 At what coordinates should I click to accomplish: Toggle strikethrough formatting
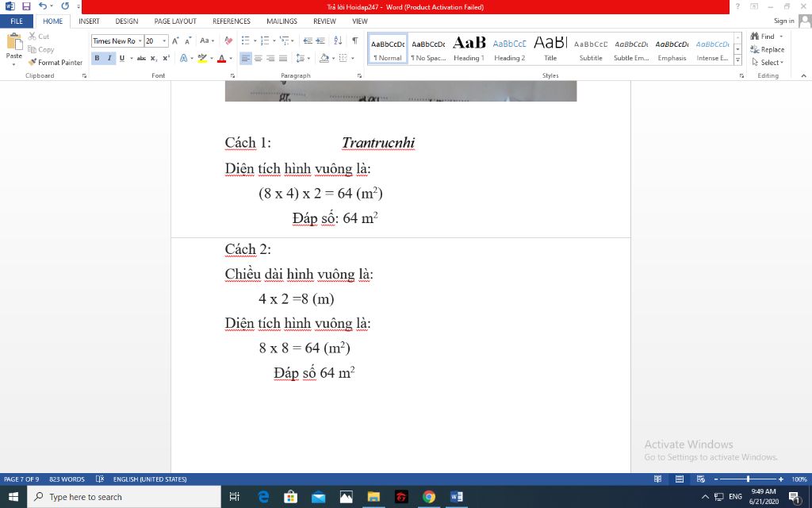point(141,58)
